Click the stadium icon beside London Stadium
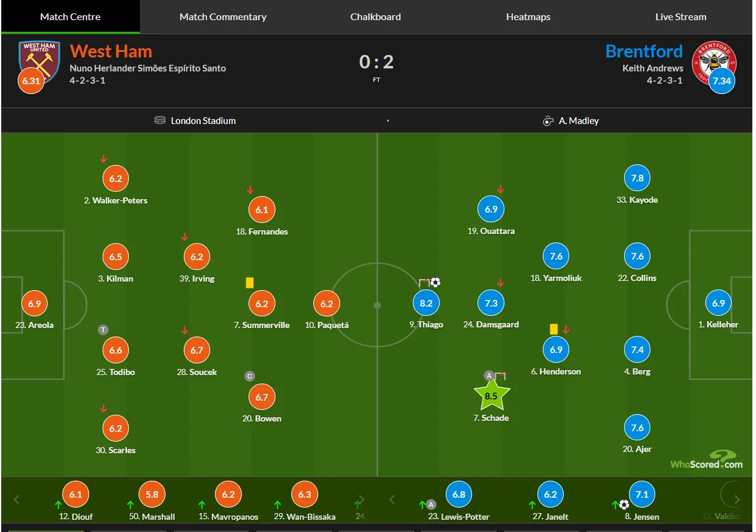Image resolution: width=756 pixels, height=532 pixels. (160, 121)
